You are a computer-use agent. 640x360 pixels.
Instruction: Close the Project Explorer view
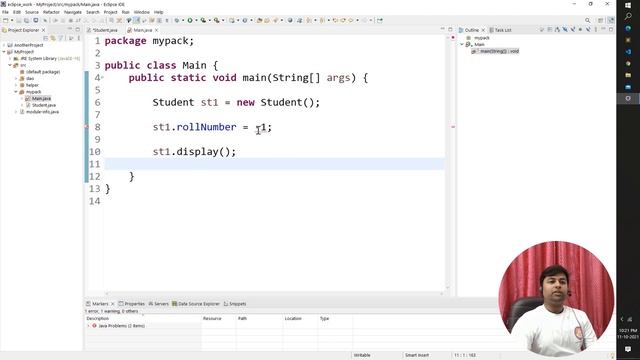pos(43,30)
